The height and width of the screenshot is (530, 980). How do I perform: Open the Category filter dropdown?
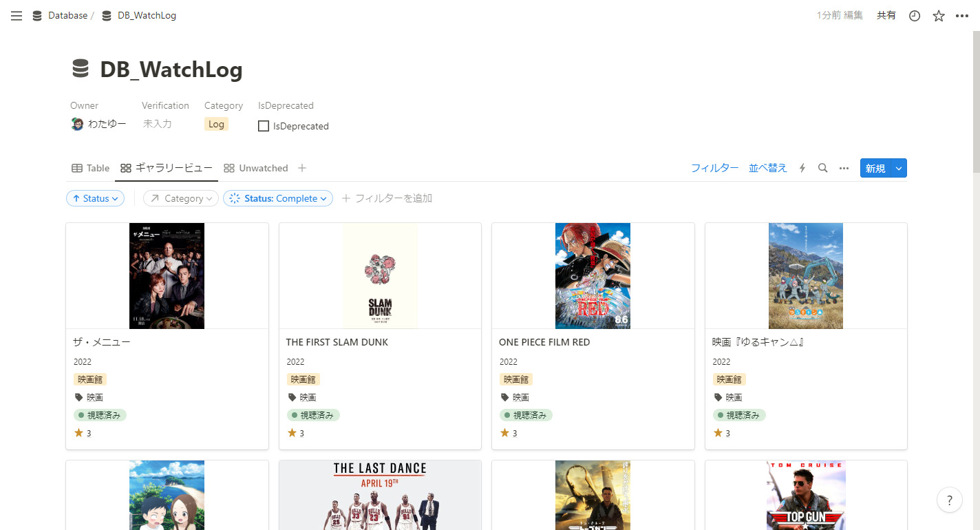[181, 198]
